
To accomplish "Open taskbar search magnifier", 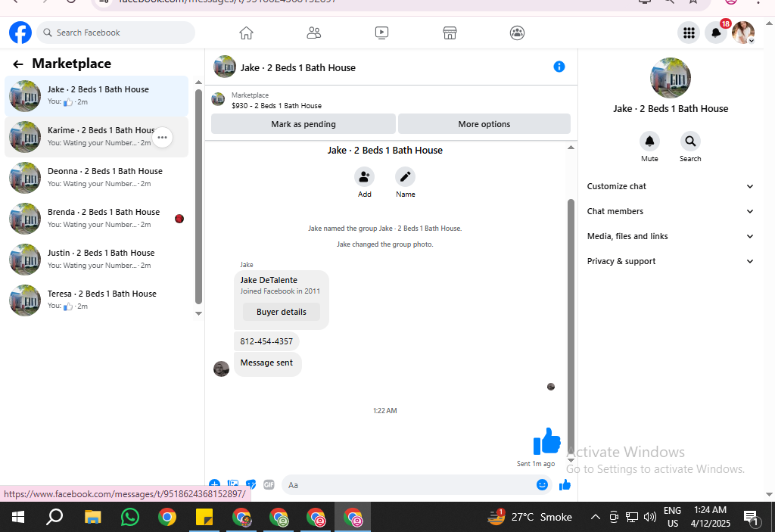I will (54, 517).
